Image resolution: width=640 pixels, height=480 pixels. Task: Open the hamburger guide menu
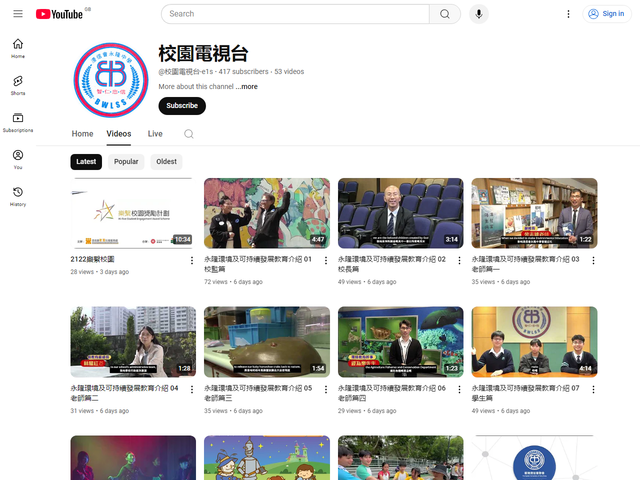click(x=18, y=14)
